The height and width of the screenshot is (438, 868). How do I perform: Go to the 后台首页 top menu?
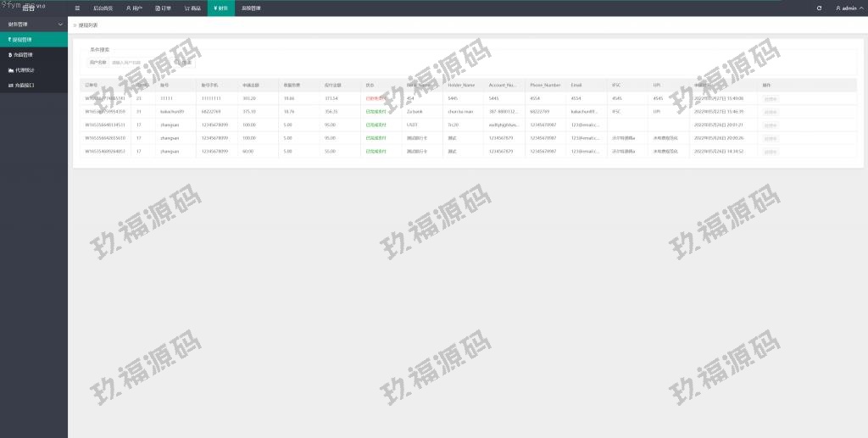tap(103, 8)
